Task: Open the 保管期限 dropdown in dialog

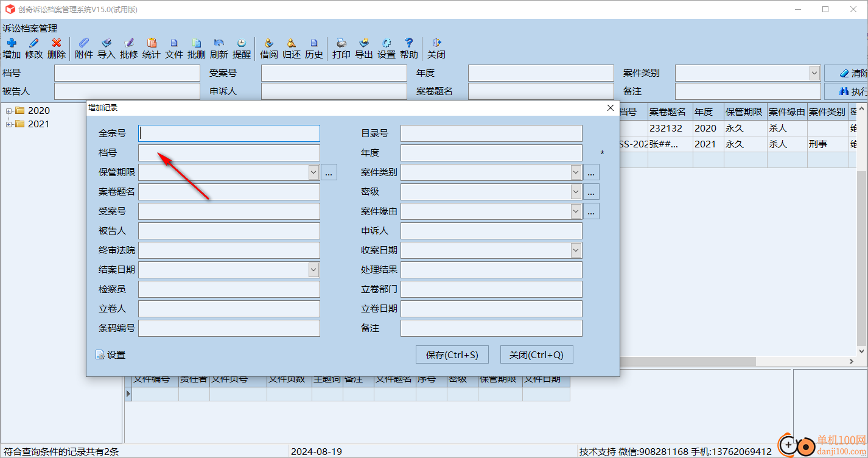Action: (313, 172)
